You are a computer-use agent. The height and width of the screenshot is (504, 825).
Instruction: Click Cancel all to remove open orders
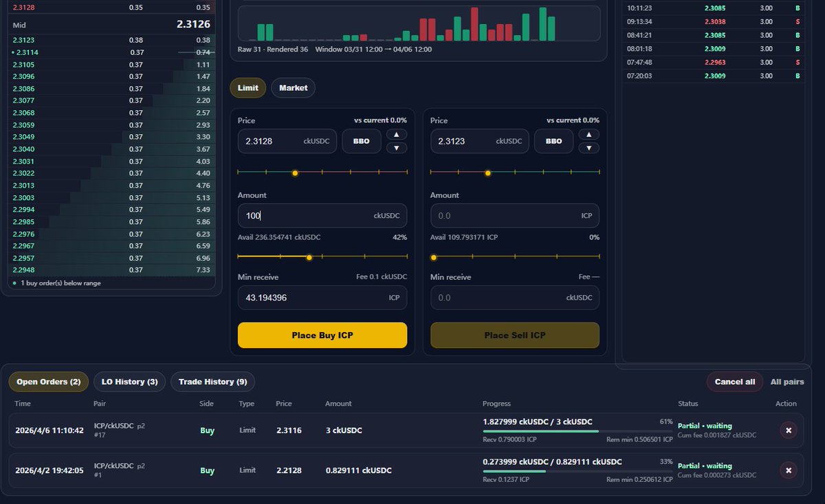click(734, 382)
